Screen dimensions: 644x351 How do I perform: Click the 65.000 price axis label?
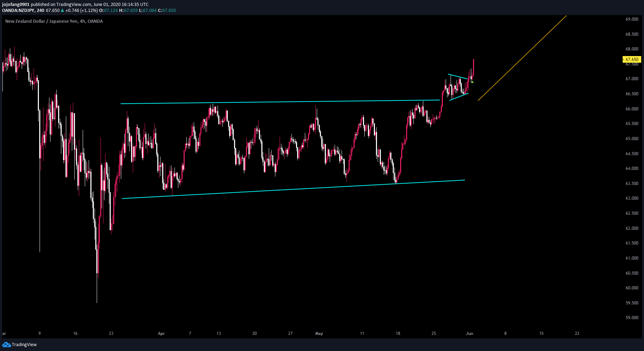coord(632,139)
